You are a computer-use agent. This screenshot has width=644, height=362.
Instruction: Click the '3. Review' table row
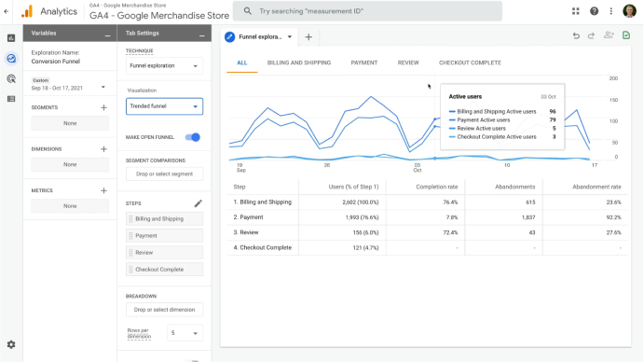click(427, 232)
